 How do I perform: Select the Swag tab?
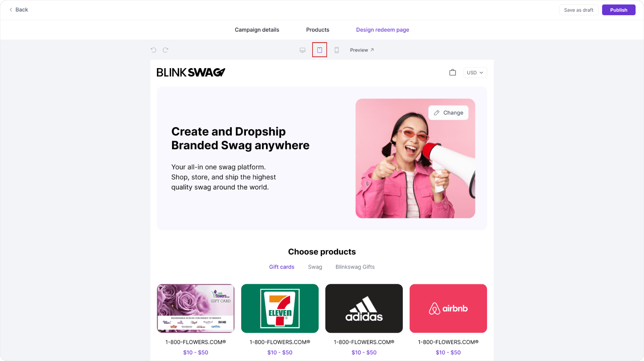tap(315, 266)
